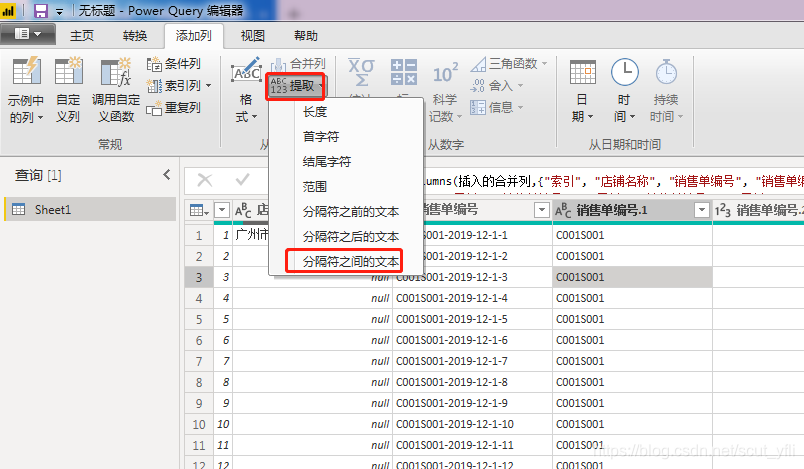Open 舍入 dropdown
Viewport: 804px width, 469px height.
(496, 86)
